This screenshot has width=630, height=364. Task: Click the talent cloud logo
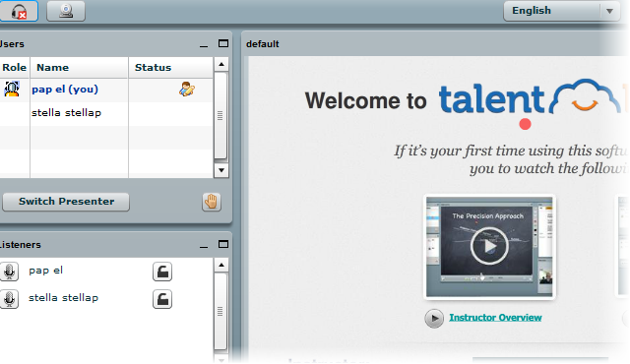point(530,97)
